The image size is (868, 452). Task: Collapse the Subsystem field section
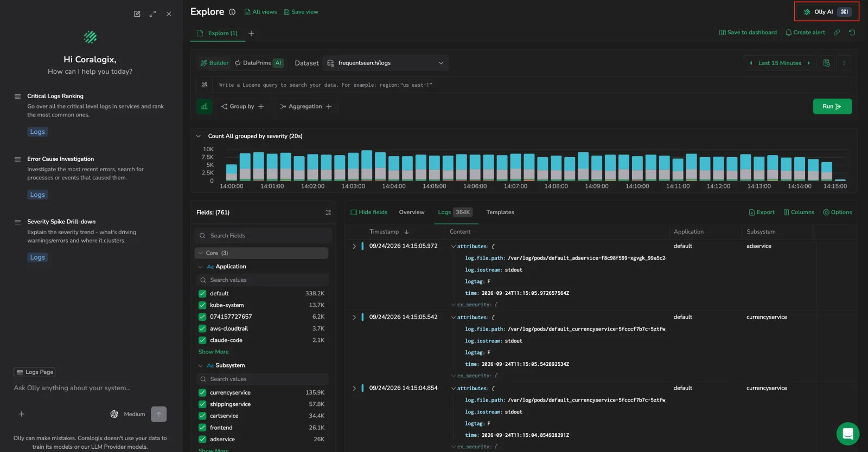pos(201,365)
